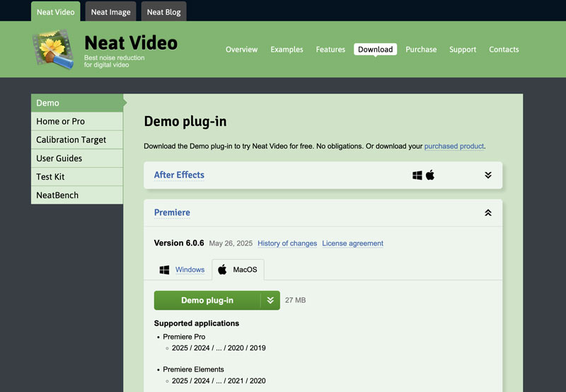Screen dimensions: 566x392
Task: Open the License agreement link
Action: coord(352,243)
